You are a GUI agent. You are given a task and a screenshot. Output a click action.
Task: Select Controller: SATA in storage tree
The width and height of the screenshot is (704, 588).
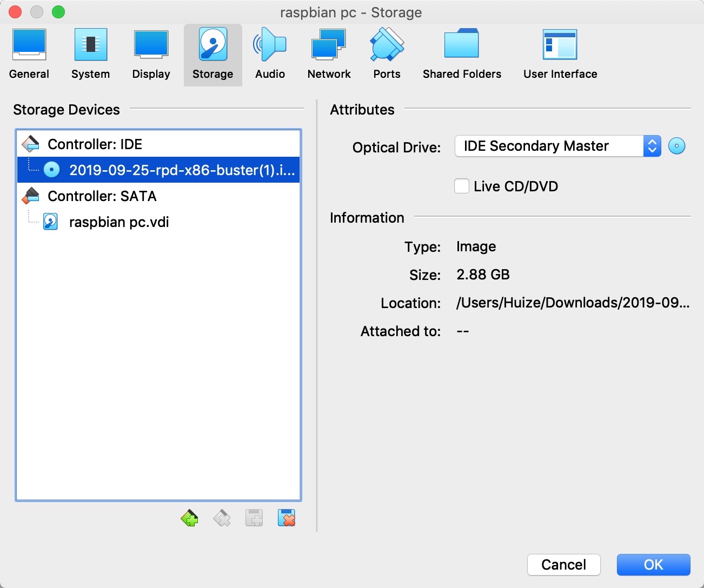click(x=158, y=196)
